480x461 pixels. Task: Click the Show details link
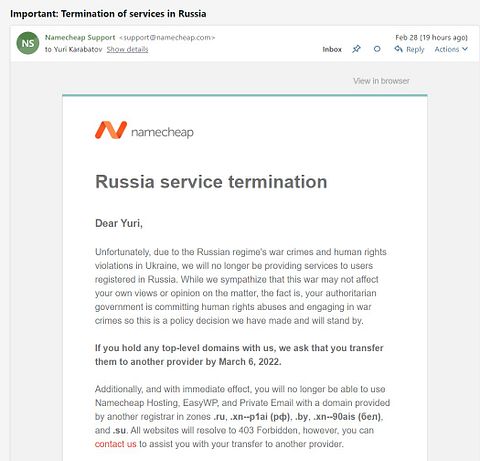pyautogui.click(x=127, y=49)
